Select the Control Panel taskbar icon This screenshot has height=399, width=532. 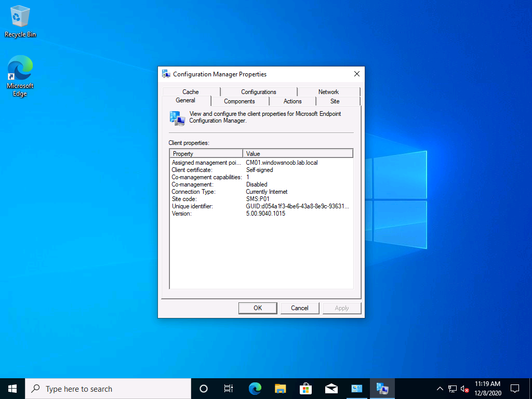pyautogui.click(x=356, y=389)
